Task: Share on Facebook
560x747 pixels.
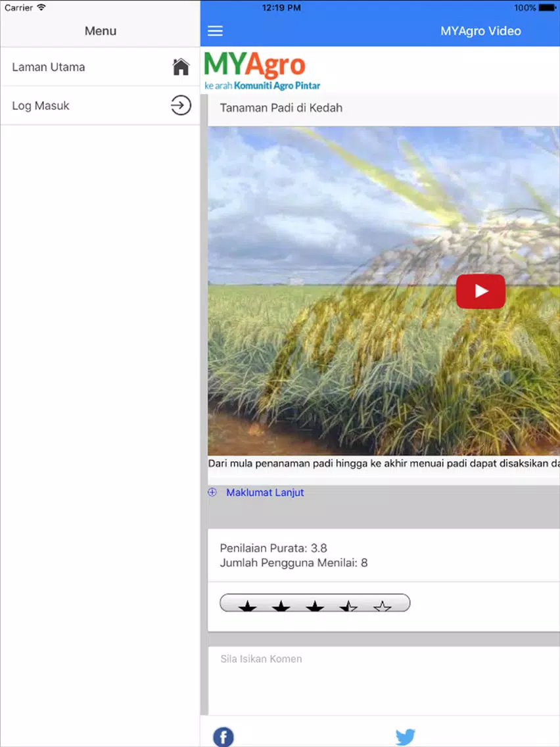Action: [x=223, y=736]
